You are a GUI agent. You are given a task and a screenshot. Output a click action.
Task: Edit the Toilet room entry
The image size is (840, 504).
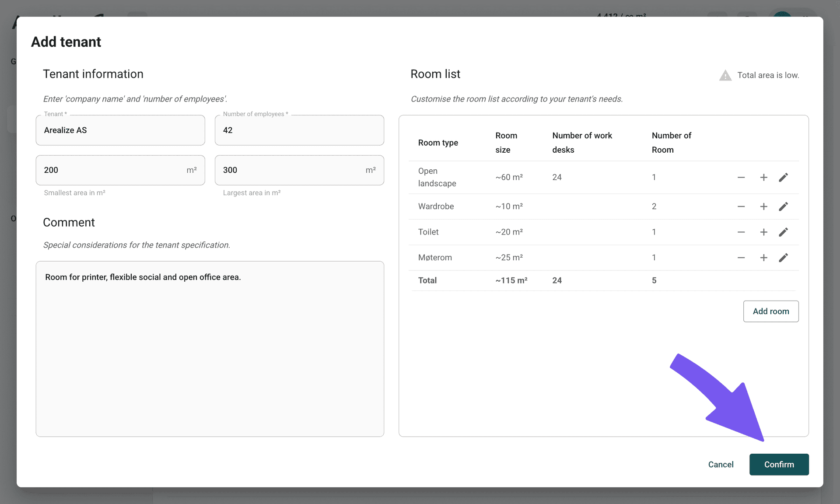pos(783,232)
